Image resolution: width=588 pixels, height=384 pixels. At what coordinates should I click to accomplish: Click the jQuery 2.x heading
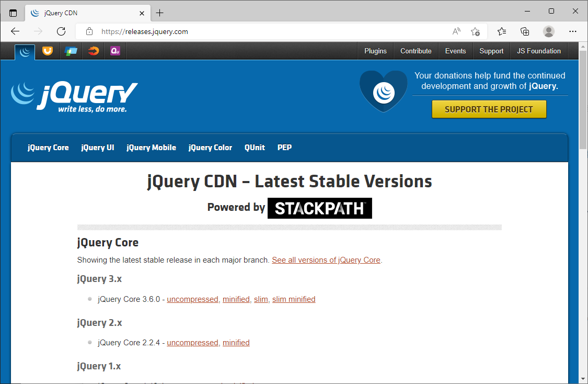click(x=99, y=323)
